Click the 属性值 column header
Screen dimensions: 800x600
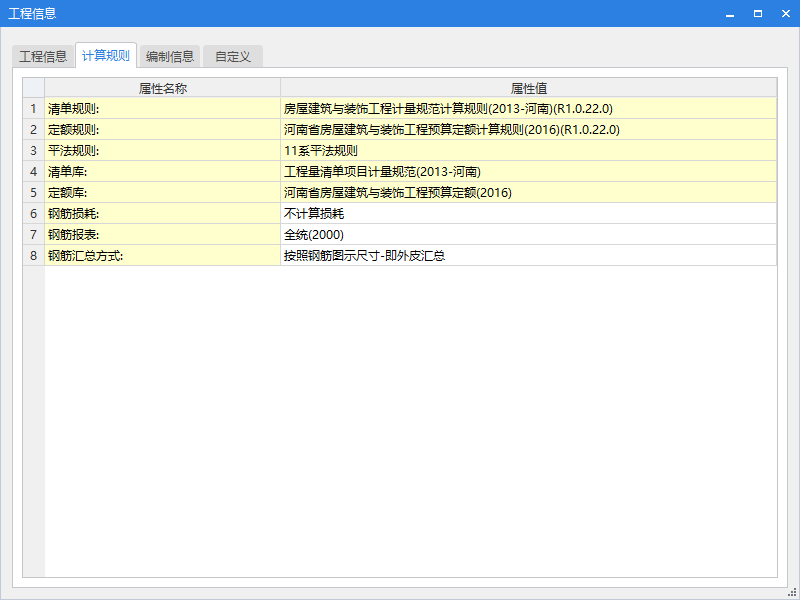(529, 88)
